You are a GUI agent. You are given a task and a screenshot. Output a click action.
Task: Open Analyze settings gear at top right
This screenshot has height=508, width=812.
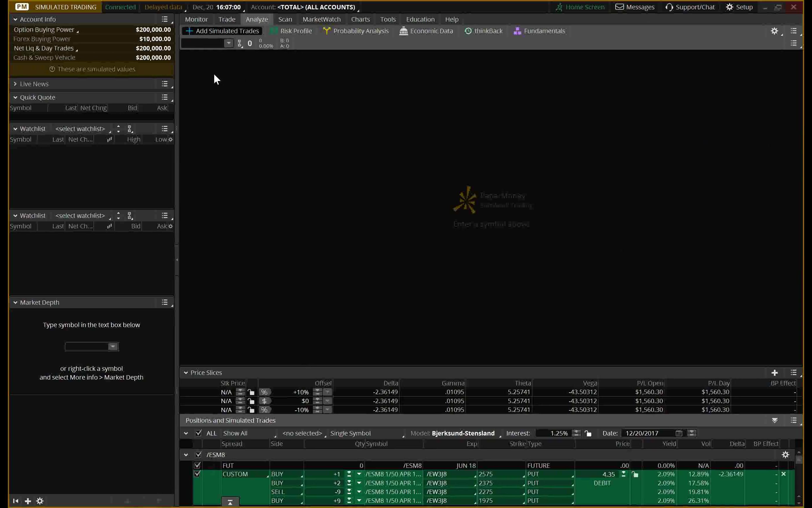coord(774,31)
